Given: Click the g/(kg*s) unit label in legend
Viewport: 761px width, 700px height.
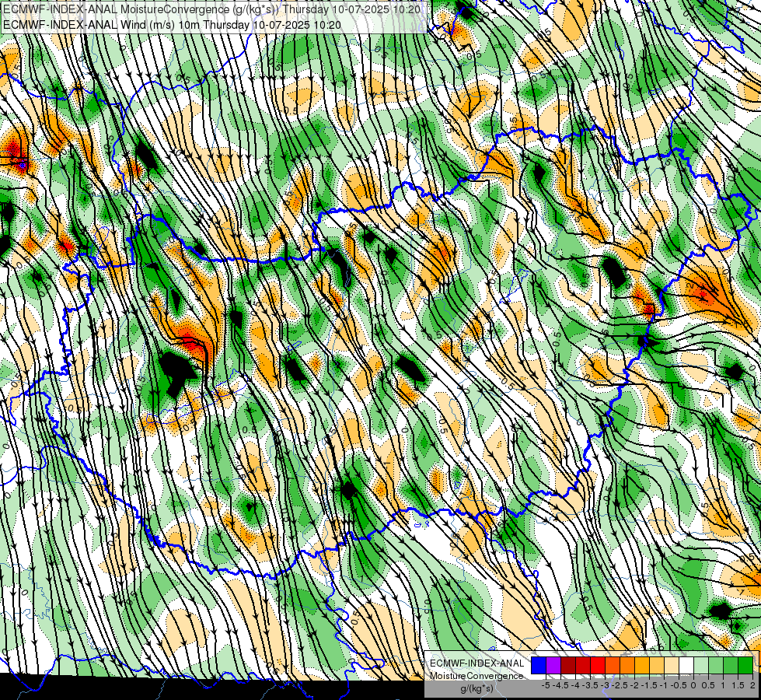Looking at the screenshot, I should pos(476,689).
